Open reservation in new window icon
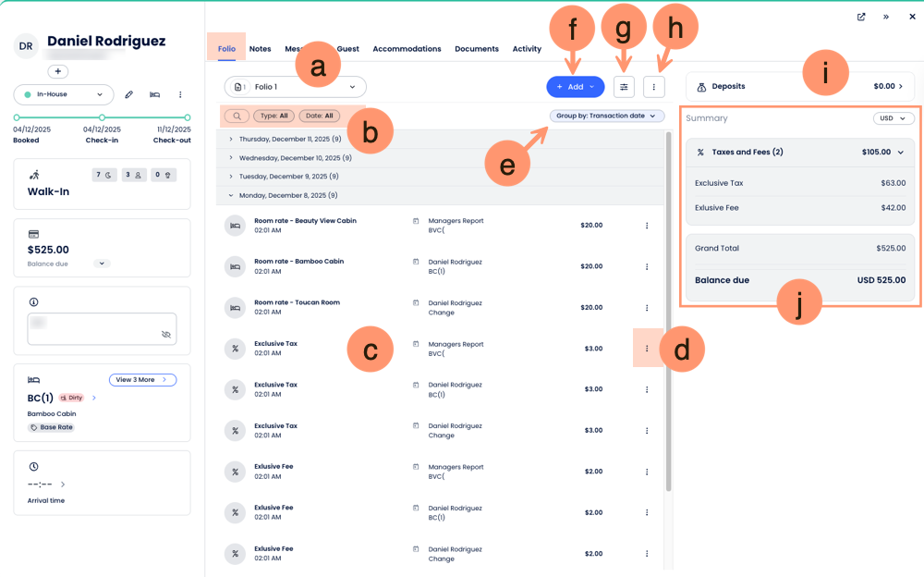This screenshot has height=577, width=924. pyautogui.click(x=861, y=17)
